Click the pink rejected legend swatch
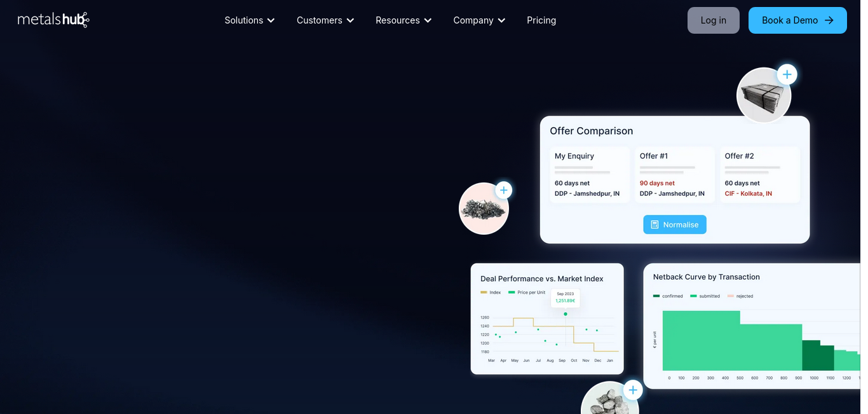868x414 pixels. point(731,296)
